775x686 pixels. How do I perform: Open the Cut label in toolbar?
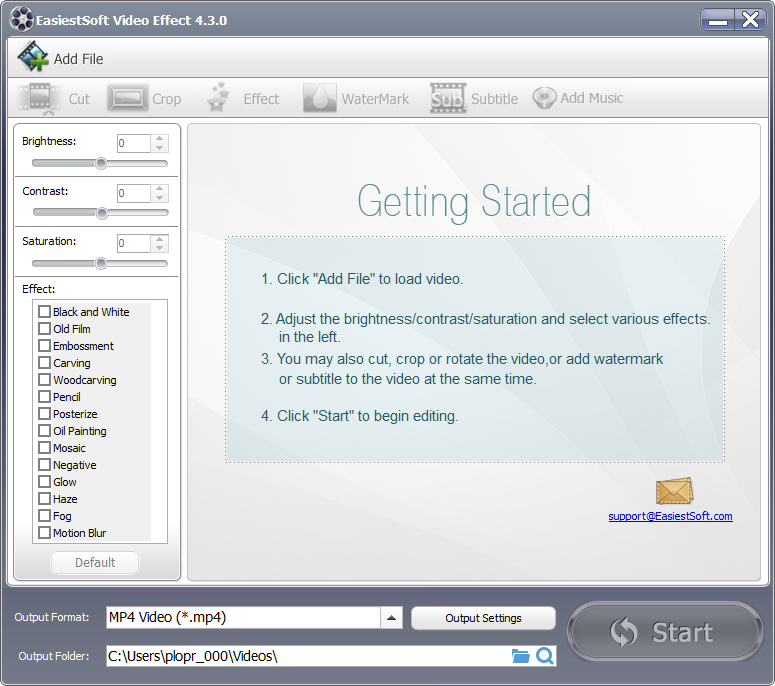click(x=79, y=99)
